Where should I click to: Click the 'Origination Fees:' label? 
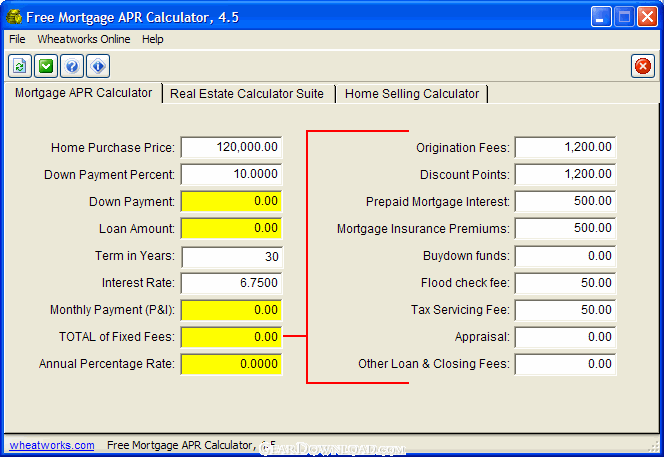[x=463, y=148]
